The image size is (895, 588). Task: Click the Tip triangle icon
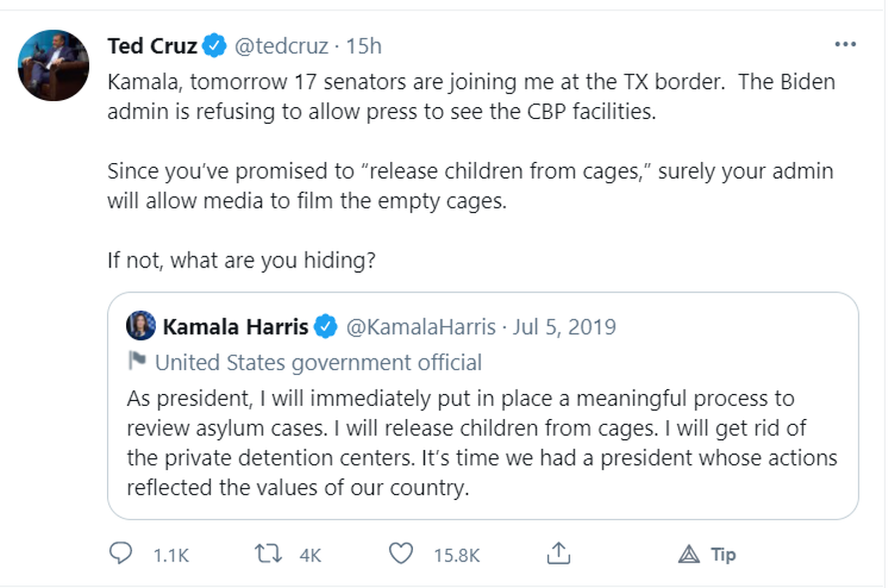[689, 554]
